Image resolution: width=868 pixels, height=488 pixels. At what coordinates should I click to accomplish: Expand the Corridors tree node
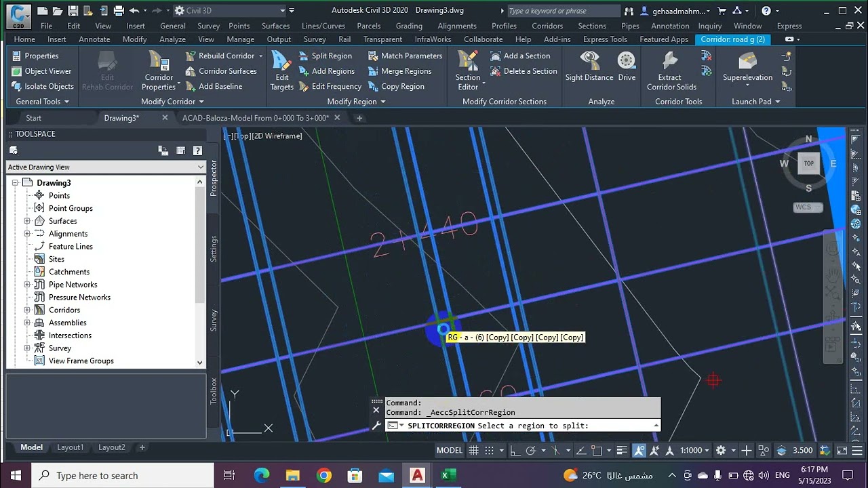point(27,310)
